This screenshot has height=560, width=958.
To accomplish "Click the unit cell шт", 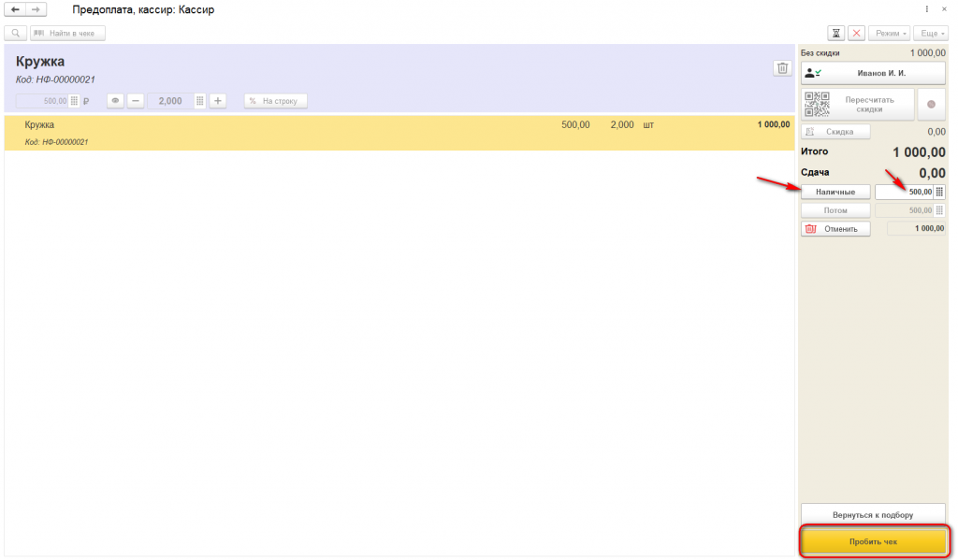I will (x=648, y=124).
